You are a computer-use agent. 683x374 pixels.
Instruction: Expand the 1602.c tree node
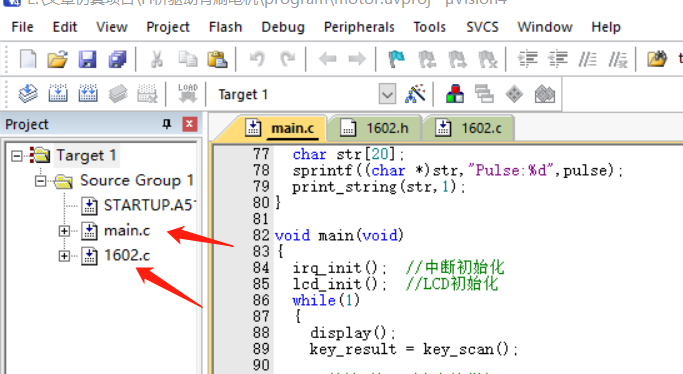click(x=64, y=256)
